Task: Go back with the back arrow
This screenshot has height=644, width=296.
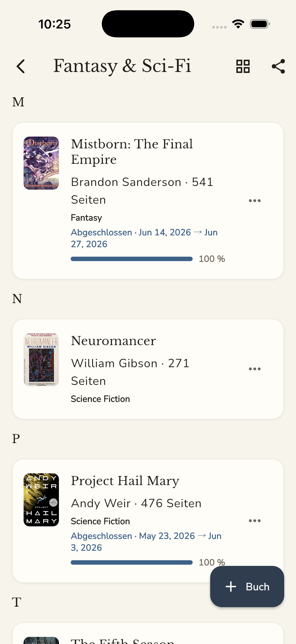Action: (21, 66)
